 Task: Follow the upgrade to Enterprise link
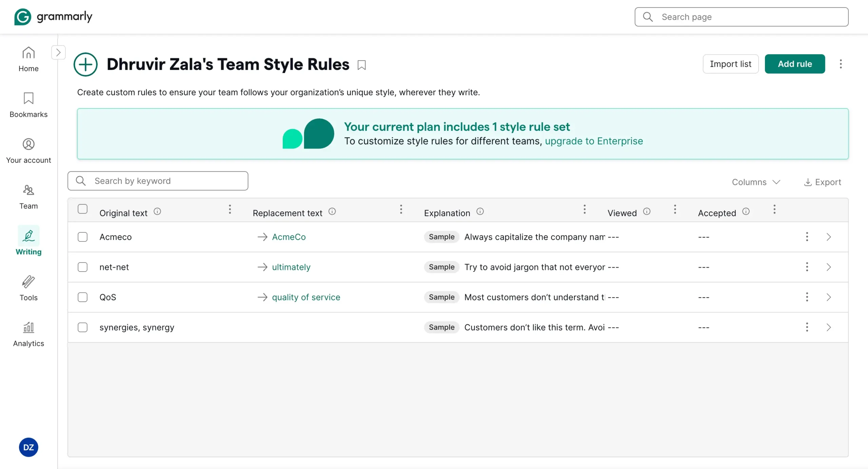594,141
